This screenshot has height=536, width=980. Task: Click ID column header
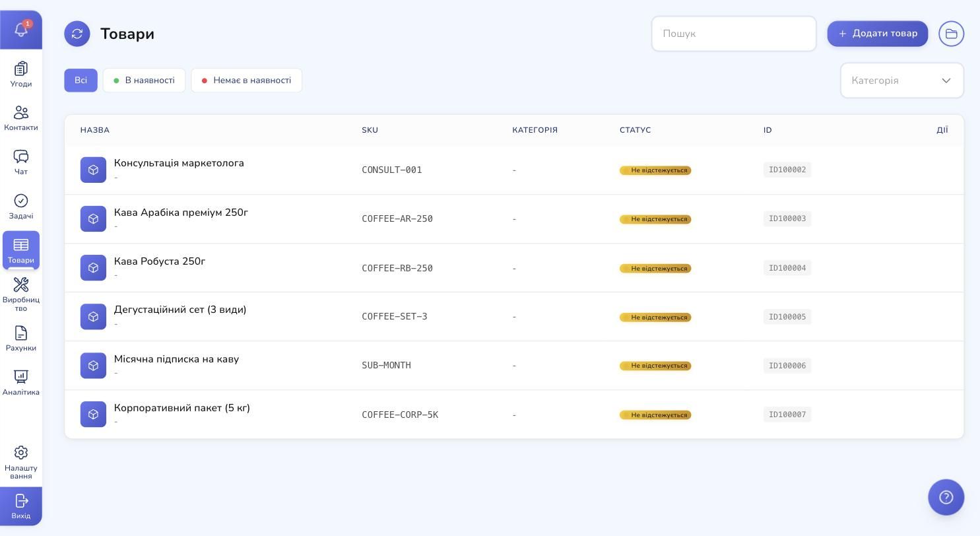(x=768, y=130)
